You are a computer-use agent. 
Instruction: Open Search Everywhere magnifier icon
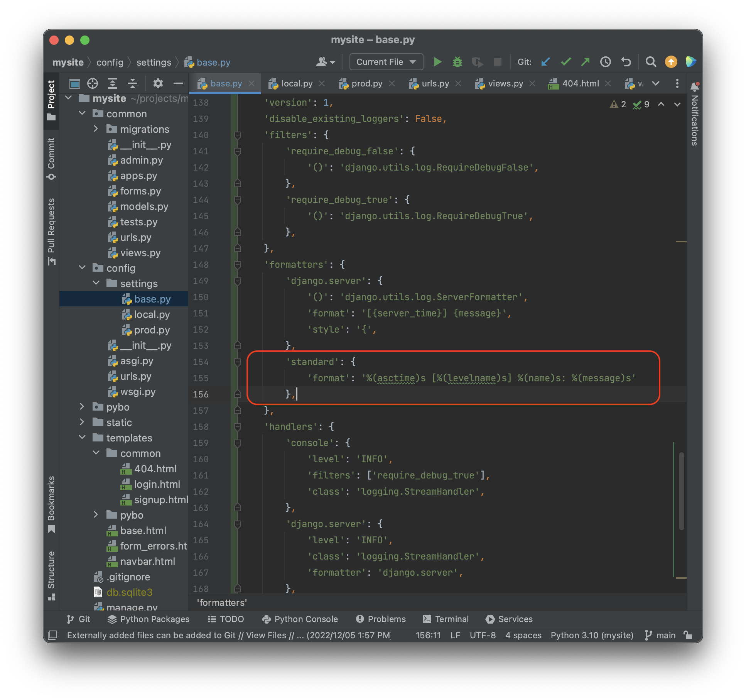click(x=651, y=62)
